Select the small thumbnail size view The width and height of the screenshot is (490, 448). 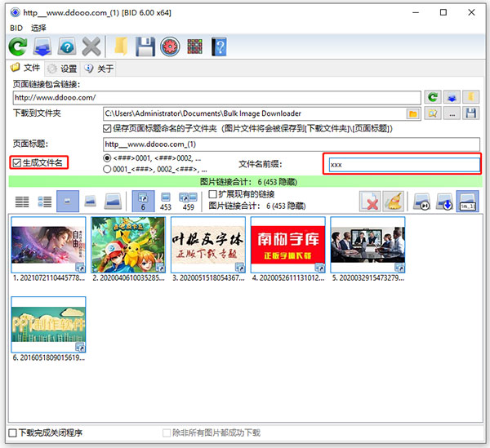[68, 202]
